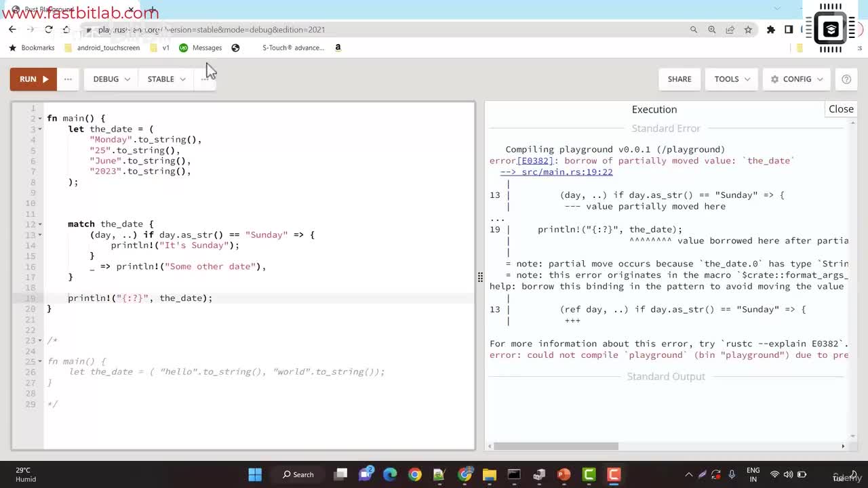Open Microsoft Teams chat in taskbar
The image size is (868, 488).
[x=366, y=474]
